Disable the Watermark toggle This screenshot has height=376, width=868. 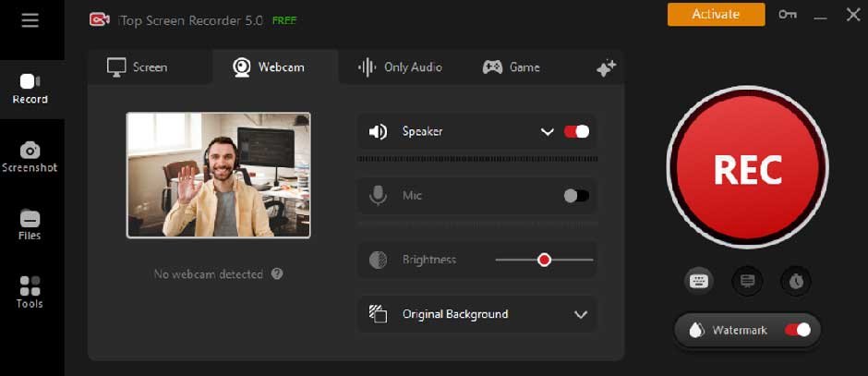tap(797, 330)
